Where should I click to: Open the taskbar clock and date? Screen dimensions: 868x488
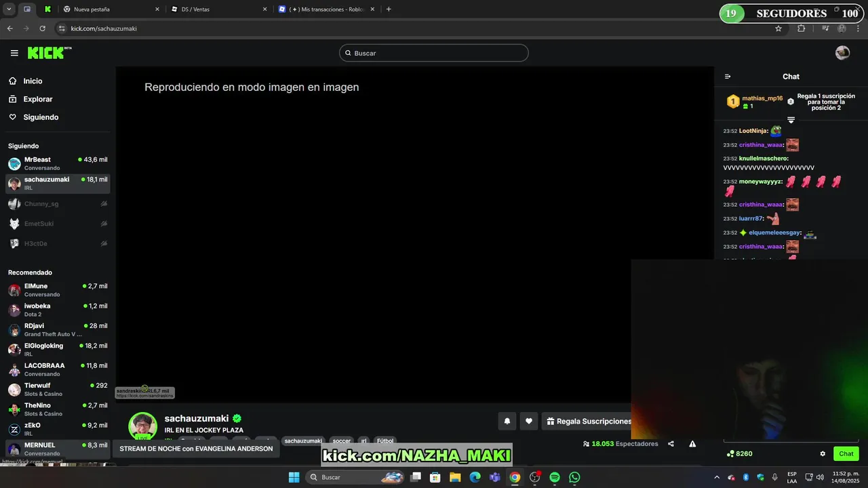click(845, 477)
